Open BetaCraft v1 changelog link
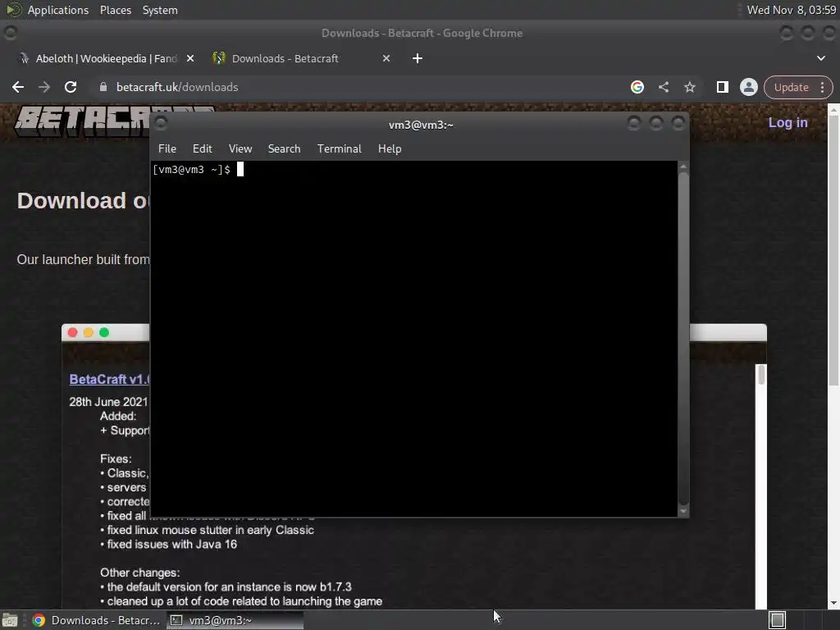840x630 pixels. point(110,379)
